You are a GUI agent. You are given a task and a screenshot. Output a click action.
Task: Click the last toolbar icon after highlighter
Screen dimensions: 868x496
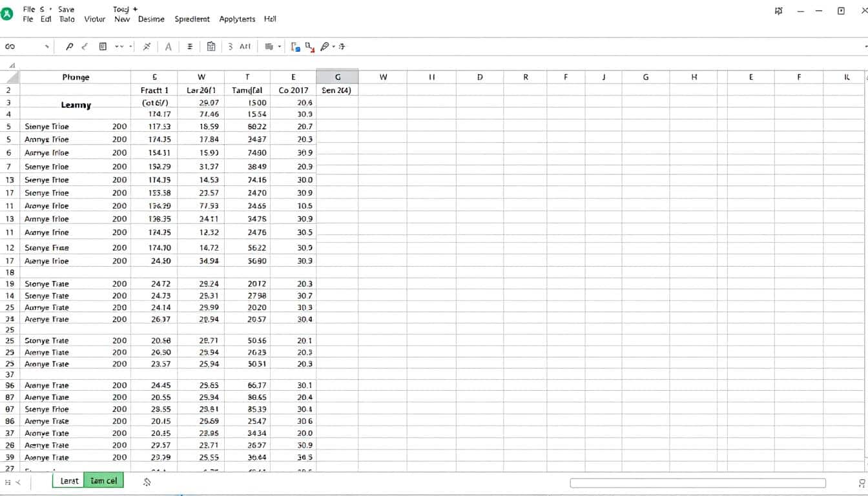point(342,46)
